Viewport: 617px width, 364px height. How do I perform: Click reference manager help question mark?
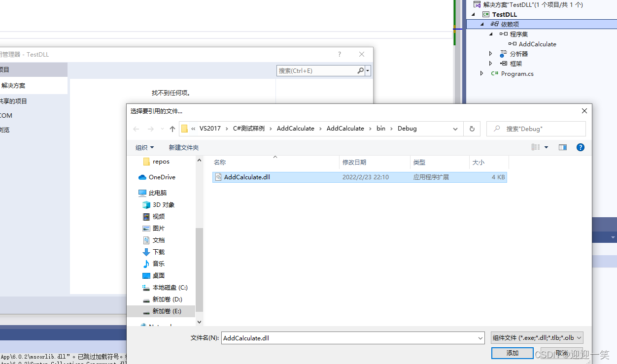pos(339,55)
